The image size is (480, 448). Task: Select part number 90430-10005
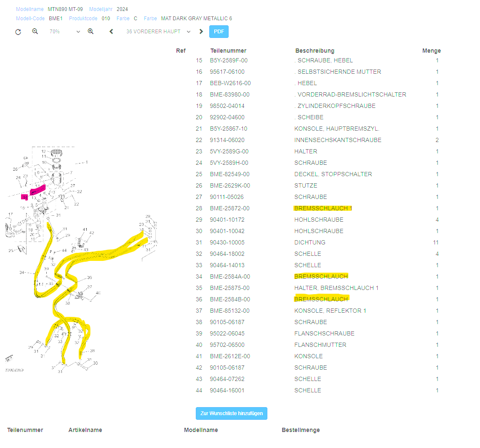click(227, 242)
